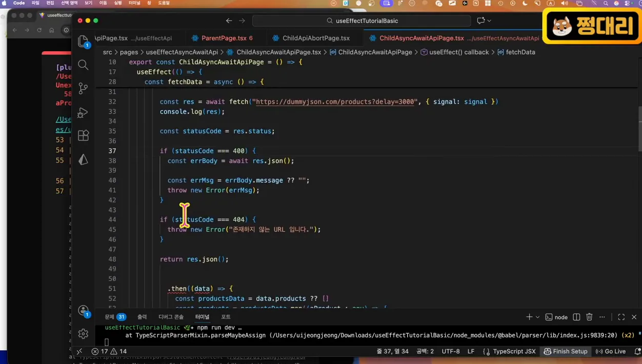Open the Source Control view

tap(83, 88)
